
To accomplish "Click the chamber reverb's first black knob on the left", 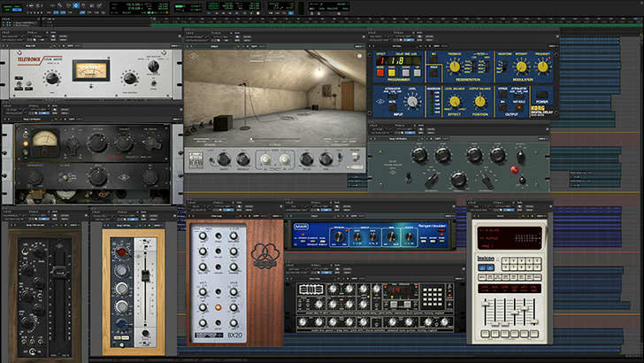I will (x=224, y=159).
